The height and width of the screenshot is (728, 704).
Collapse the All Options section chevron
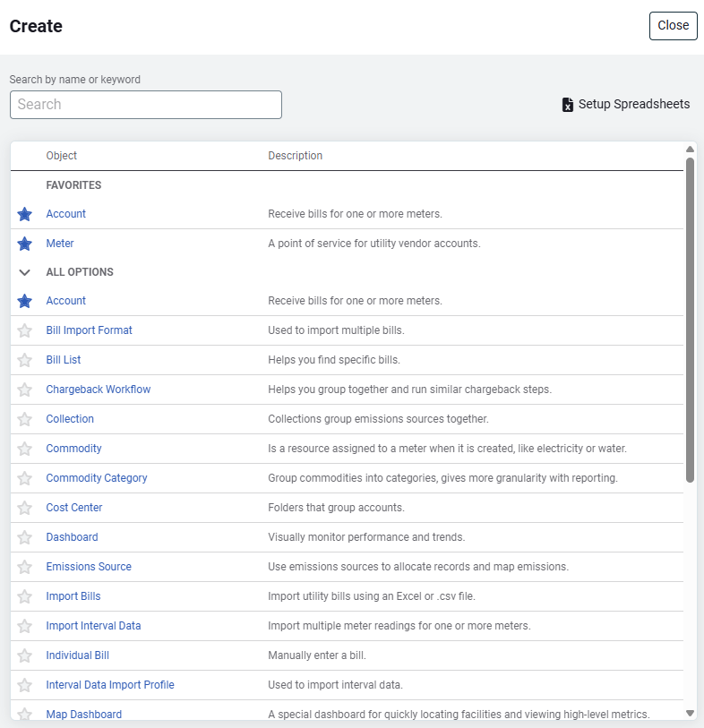pyautogui.click(x=25, y=272)
